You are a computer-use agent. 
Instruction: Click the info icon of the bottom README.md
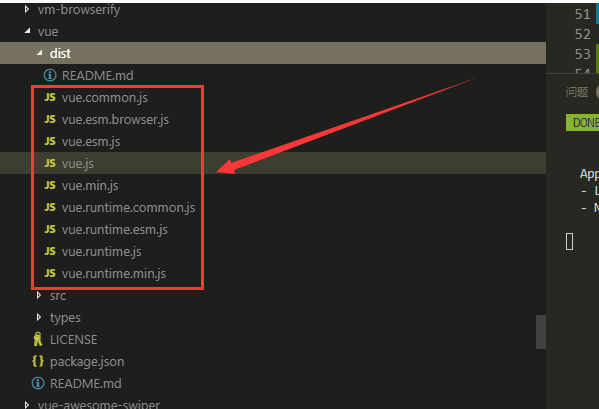click(x=37, y=383)
